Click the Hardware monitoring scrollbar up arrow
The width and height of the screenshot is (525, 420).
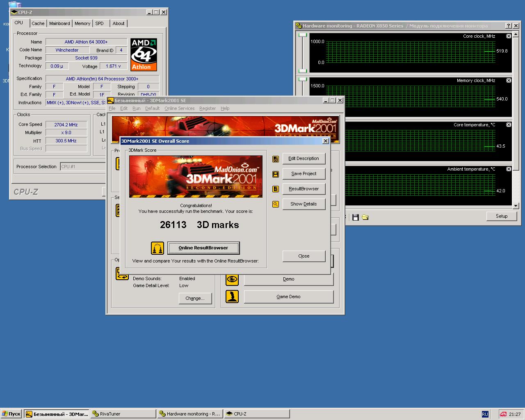(516, 34)
